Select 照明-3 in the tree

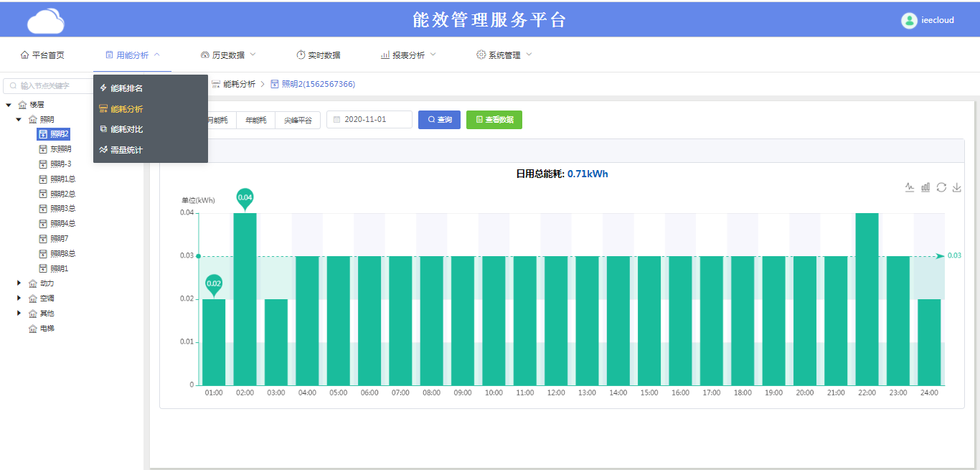[x=60, y=164]
